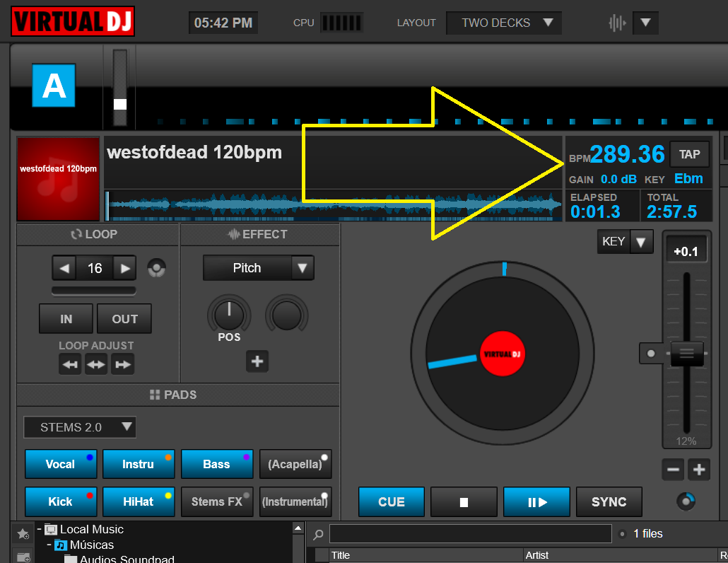Toggle the KEY lock button
The height and width of the screenshot is (563, 728).
pyautogui.click(x=613, y=242)
